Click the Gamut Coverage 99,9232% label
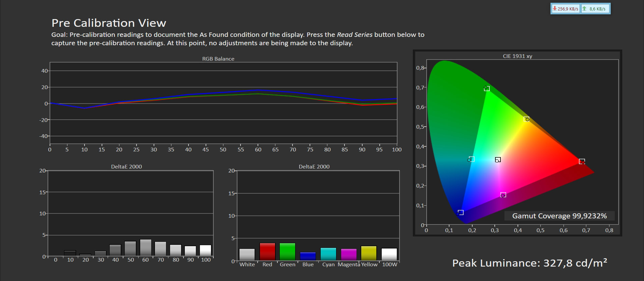 coord(559,216)
